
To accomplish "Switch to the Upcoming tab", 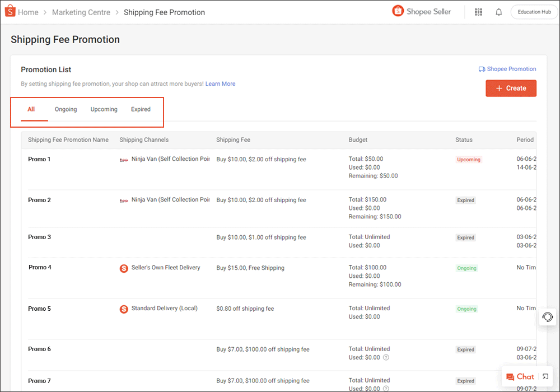I will (104, 109).
